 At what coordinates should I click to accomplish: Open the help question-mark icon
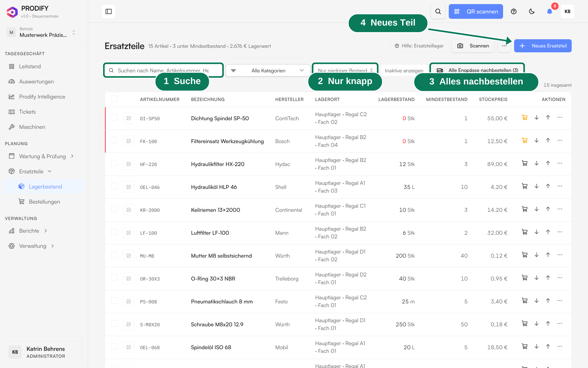point(513,11)
